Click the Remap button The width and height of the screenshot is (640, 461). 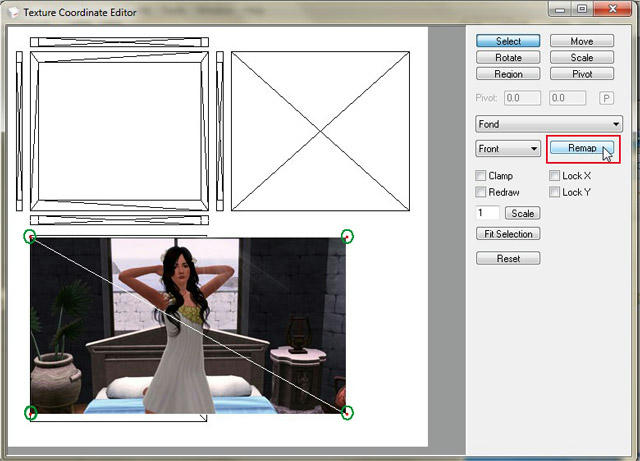[582, 148]
